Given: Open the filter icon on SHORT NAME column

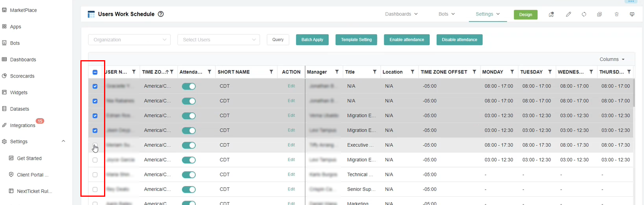Looking at the screenshot, I should point(271,72).
